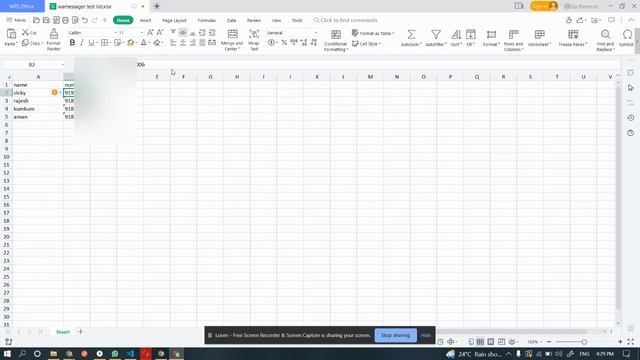Screen dimensions: 640x360
Task: Open Rows and Columns menu
Action: point(513,40)
